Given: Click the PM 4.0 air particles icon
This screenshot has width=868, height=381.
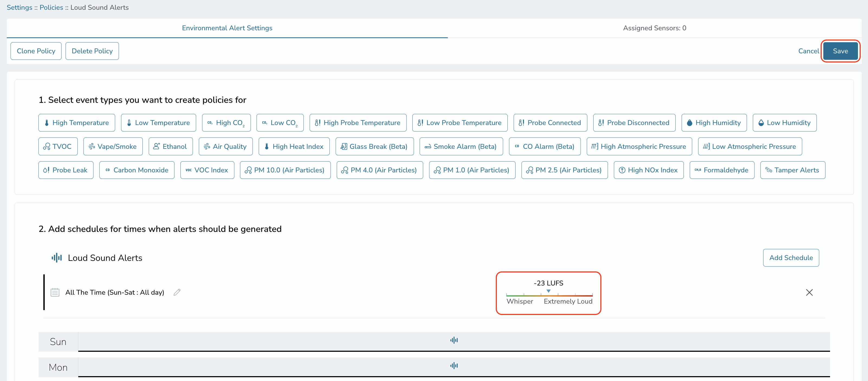Looking at the screenshot, I should 345,170.
